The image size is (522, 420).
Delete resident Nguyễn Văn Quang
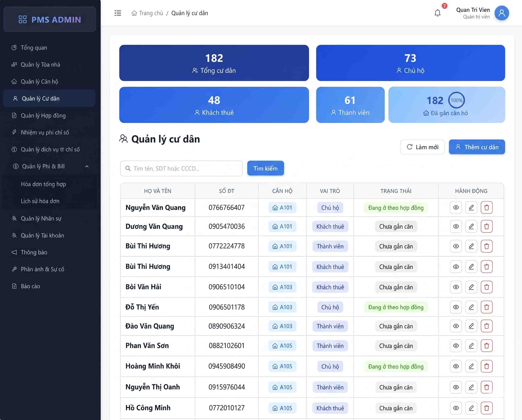(x=486, y=208)
